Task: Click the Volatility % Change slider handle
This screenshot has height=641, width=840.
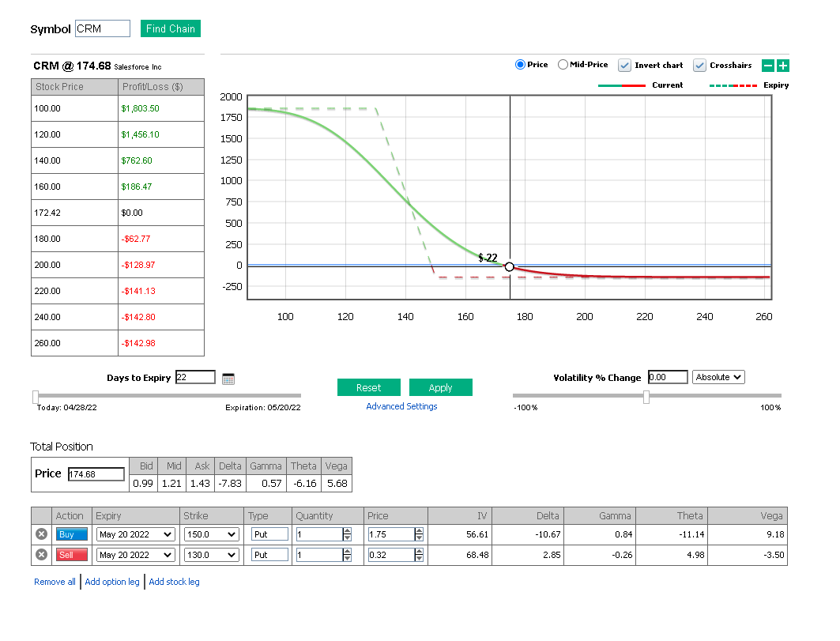Action: (646, 397)
